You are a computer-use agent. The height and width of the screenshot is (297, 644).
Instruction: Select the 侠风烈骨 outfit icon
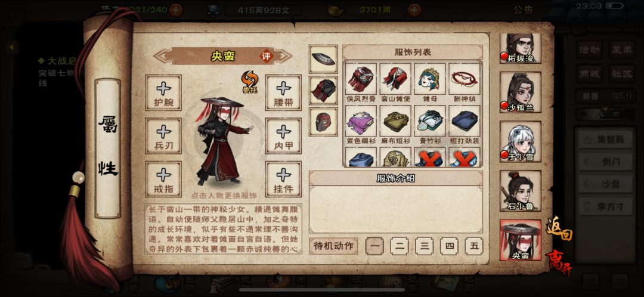tap(361, 83)
